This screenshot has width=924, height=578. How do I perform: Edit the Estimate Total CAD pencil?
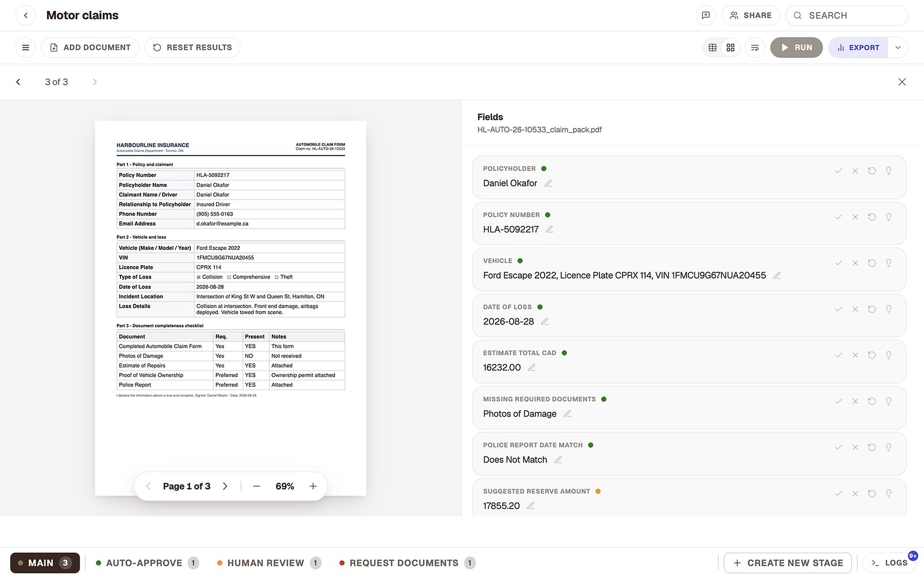click(x=532, y=367)
